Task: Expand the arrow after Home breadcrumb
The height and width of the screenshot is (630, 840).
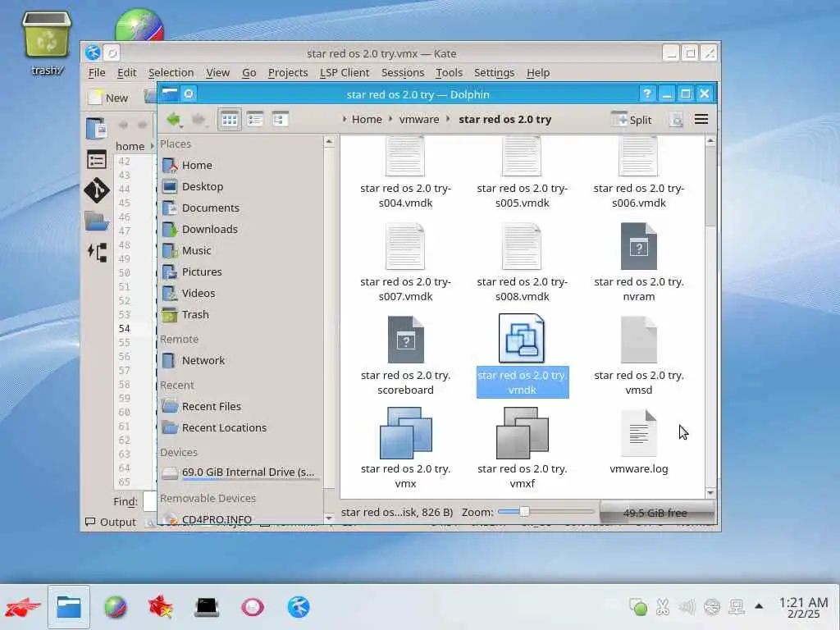Action: pyautogui.click(x=390, y=119)
